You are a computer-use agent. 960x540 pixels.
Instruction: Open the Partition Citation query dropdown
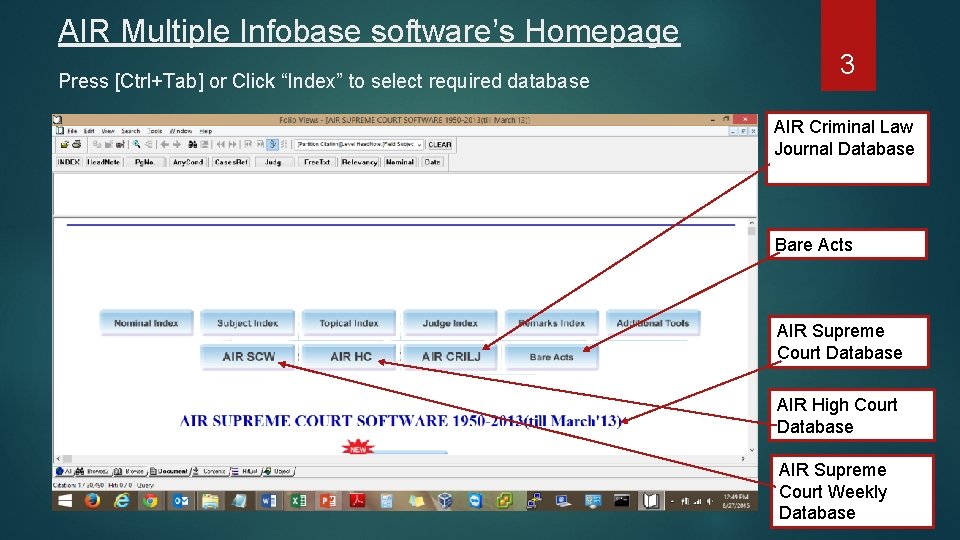point(419,144)
